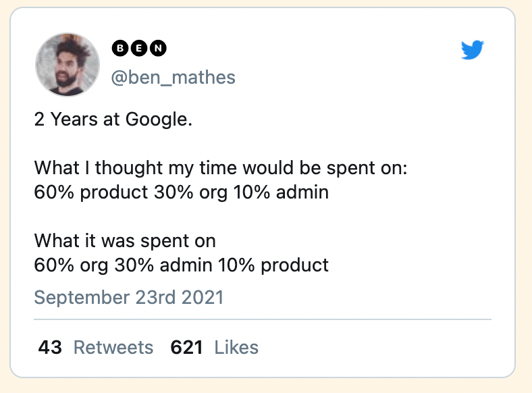Click the circled letter N icon
Viewport: 532px width, 393px height.
click(x=159, y=49)
